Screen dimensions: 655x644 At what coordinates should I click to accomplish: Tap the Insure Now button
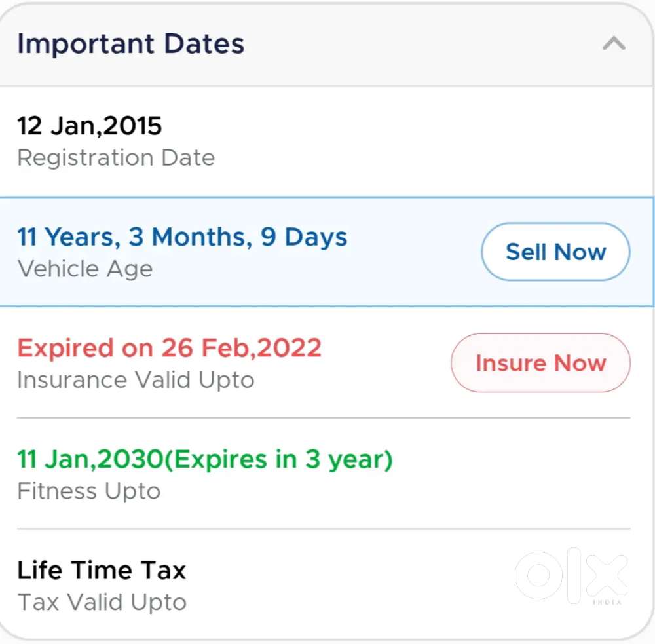(540, 363)
